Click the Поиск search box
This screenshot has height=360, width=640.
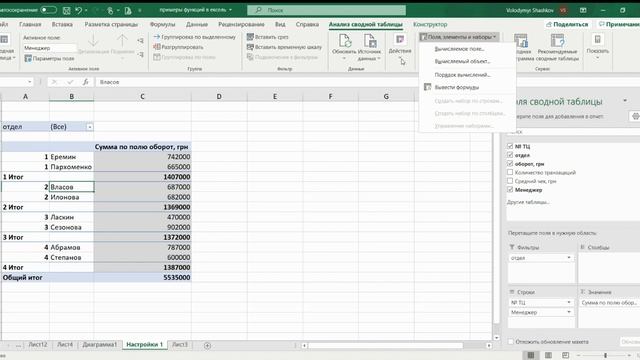[x=327, y=10]
